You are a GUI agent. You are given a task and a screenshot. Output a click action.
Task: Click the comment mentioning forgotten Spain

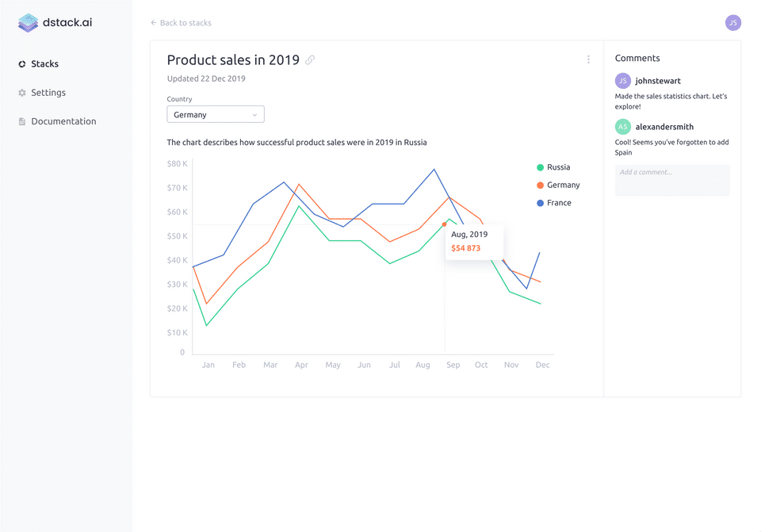coord(671,147)
